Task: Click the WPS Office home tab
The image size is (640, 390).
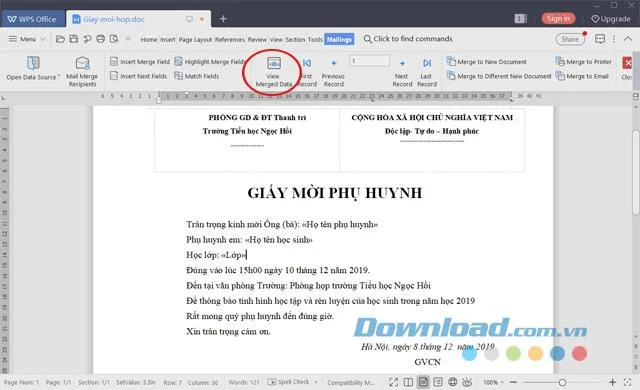Action: pyautogui.click(x=33, y=19)
